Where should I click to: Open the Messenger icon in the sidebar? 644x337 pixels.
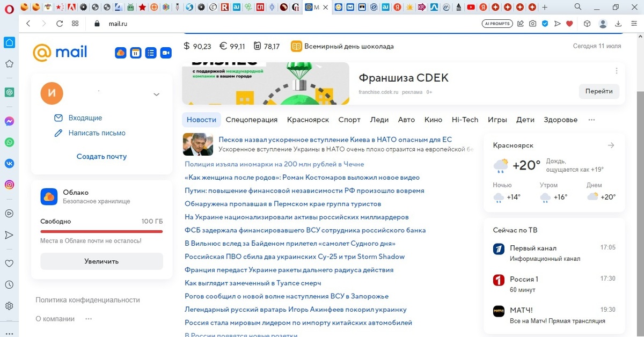pyautogui.click(x=9, y=121)
